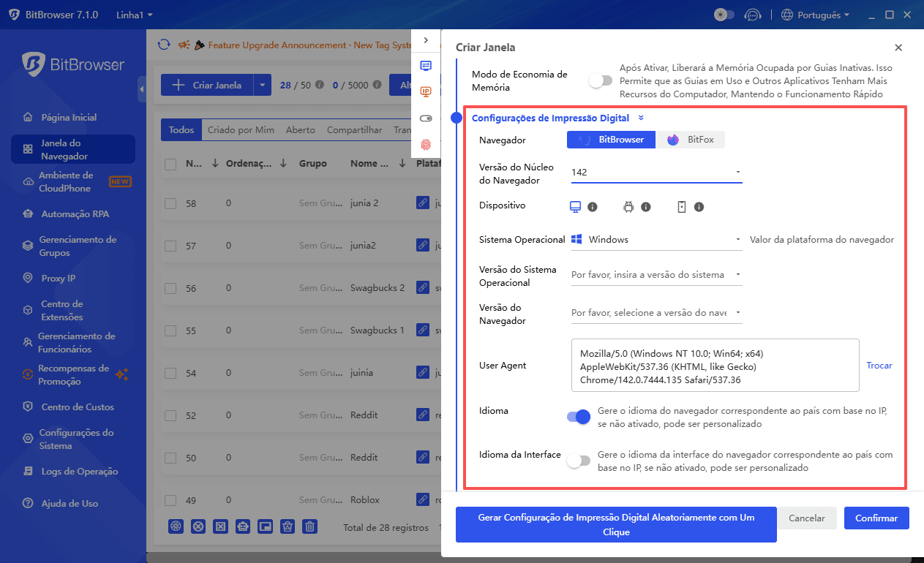Click the refresh icon beside the announcement

click(x=164, y=45)
